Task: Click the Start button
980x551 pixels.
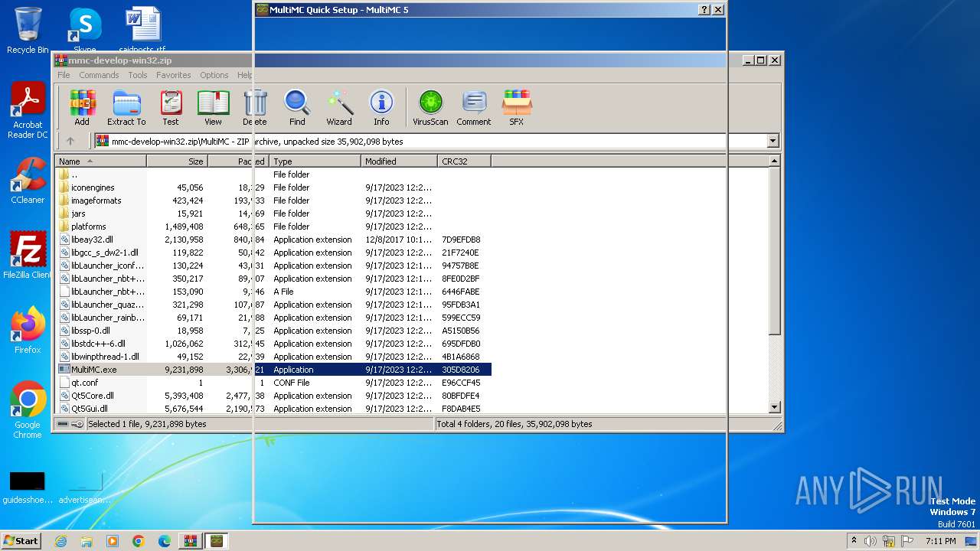Action: pos(21,541)
